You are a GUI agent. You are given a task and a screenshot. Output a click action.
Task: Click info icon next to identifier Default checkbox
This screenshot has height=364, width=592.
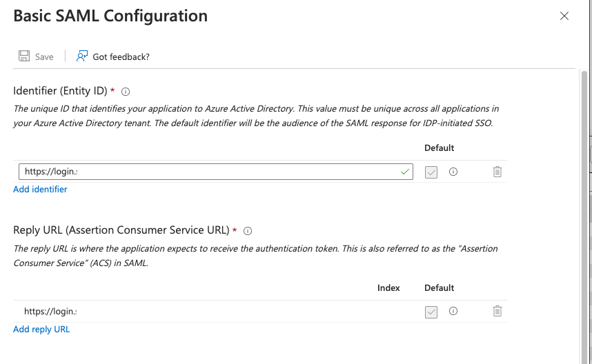coord(453,172)
